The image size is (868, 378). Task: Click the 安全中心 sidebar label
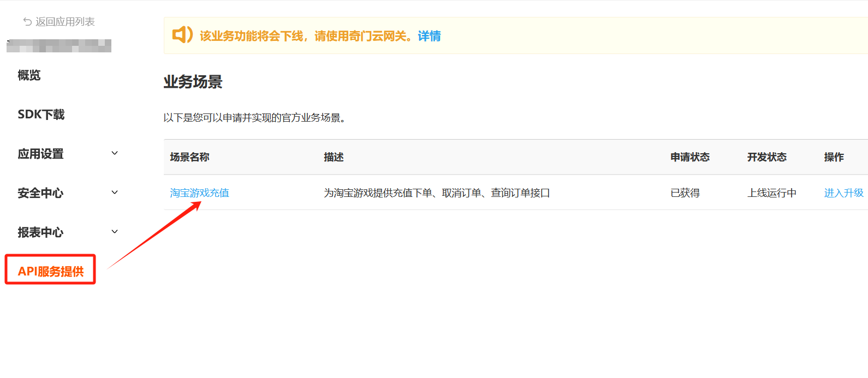click(40, 193)
